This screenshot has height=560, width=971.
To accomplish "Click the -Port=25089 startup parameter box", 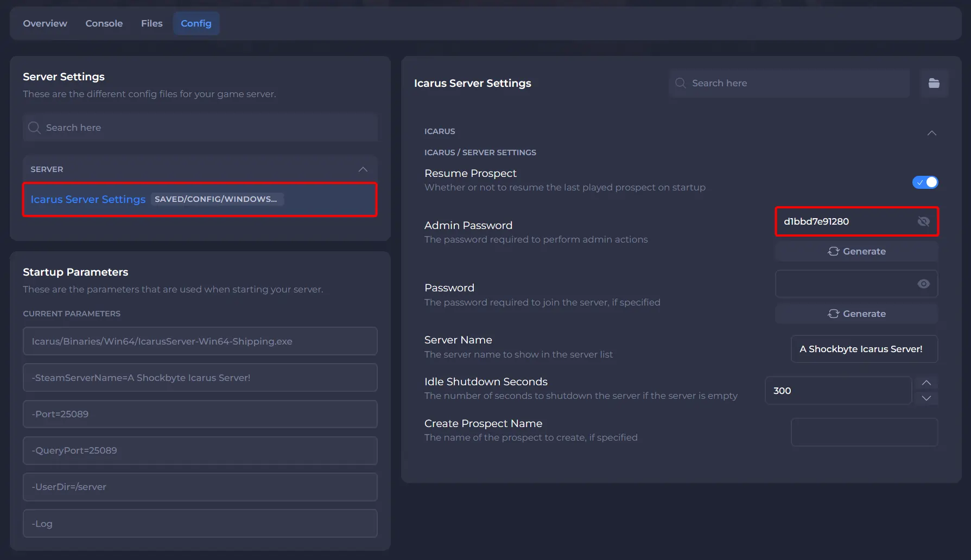I will [x=200, y=414].
